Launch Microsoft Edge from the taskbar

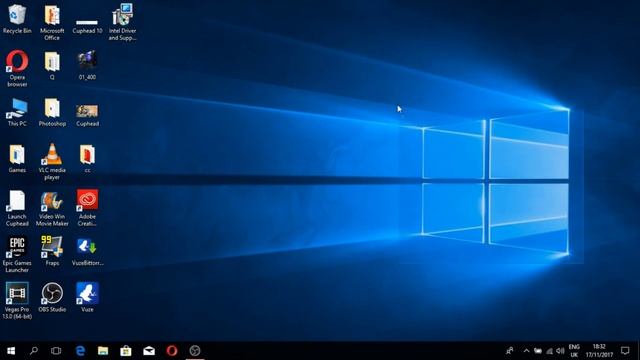point(80,351)
